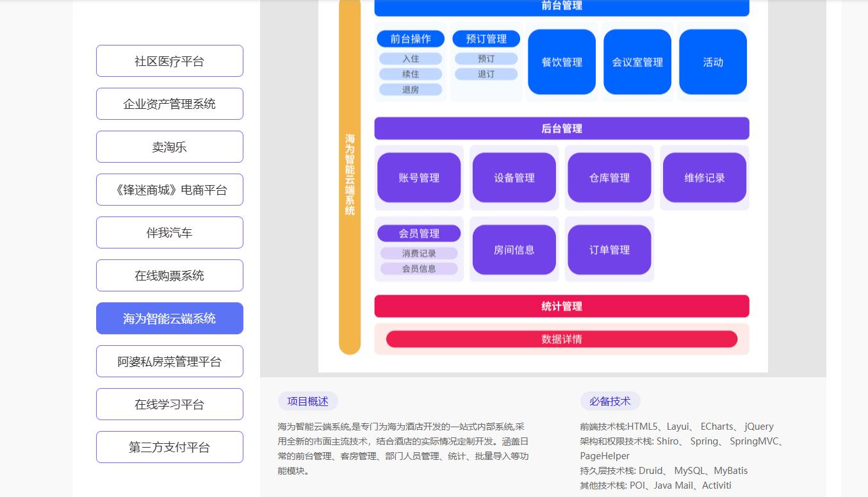
Task: Select the 《锋迷商城》电商平台 tab
Action: pos(169,190)
